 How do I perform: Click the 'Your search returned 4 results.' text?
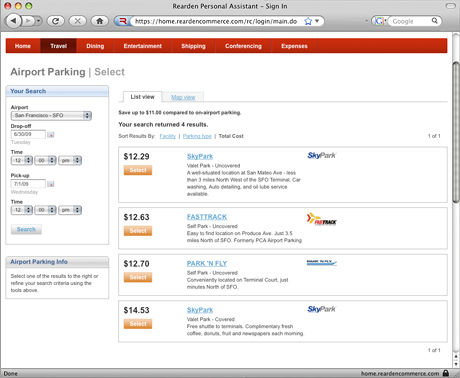click(x=163, y=124)
